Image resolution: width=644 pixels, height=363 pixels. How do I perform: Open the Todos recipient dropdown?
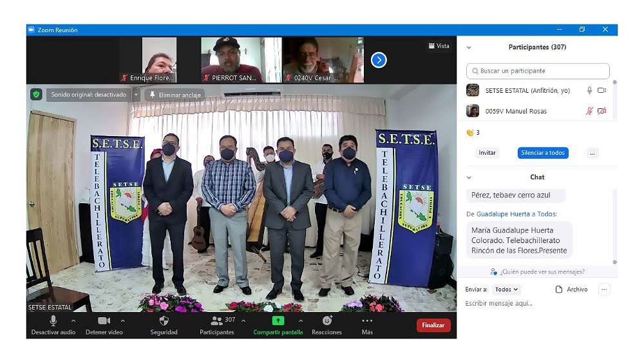tap(506, 289)
